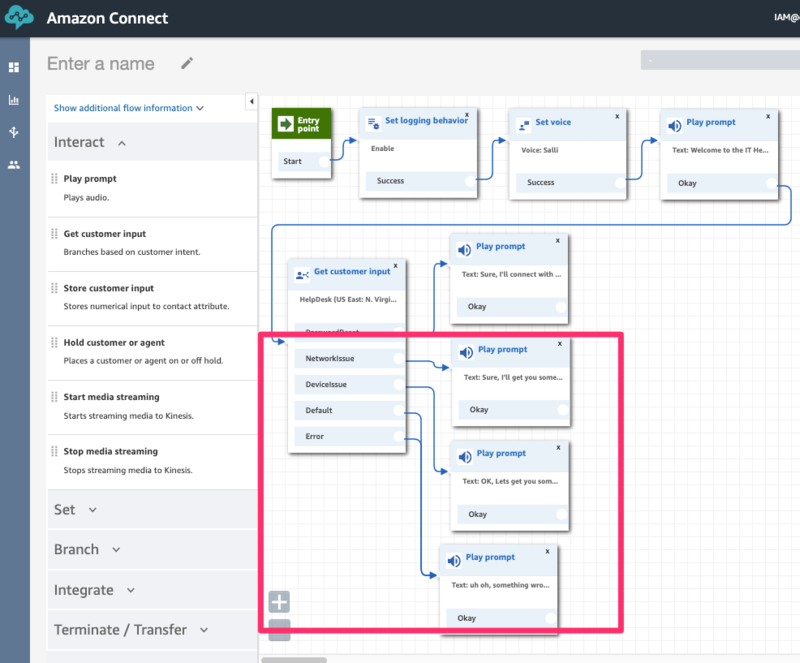
Task: Open the dashboard grid icon in sidebar
Action: (x=14, y=67)
